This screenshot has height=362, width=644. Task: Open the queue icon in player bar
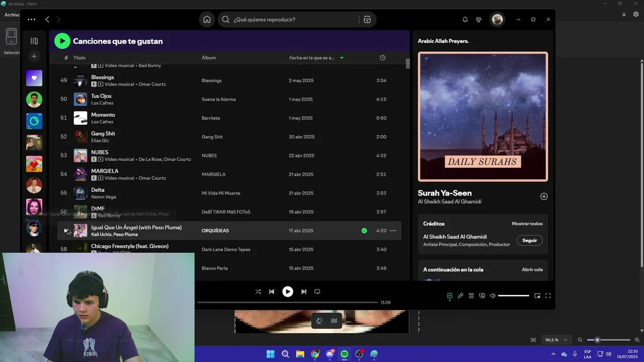click(x=471, y=296)
